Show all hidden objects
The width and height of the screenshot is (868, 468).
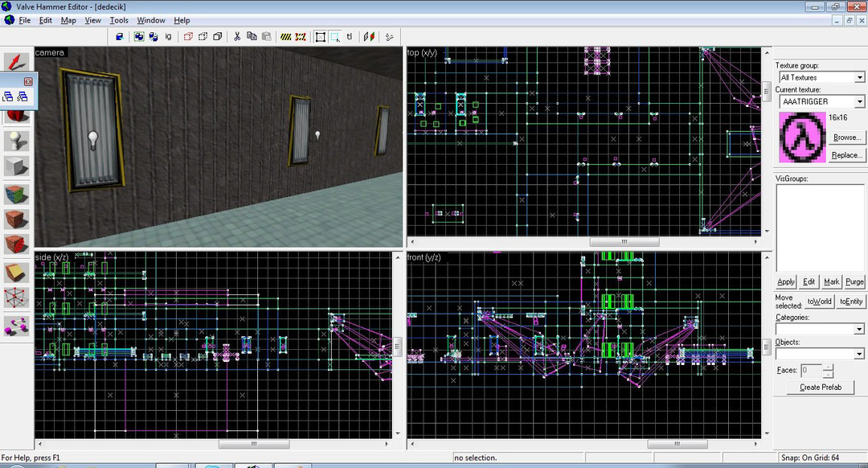point(218,36)
